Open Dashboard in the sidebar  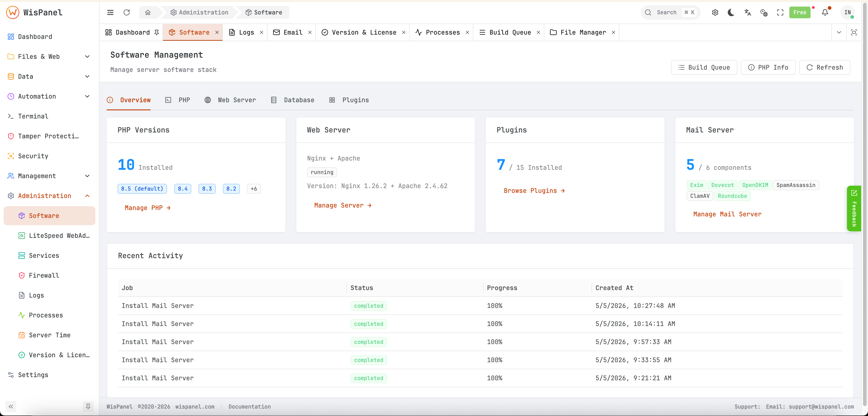(49, 37)
